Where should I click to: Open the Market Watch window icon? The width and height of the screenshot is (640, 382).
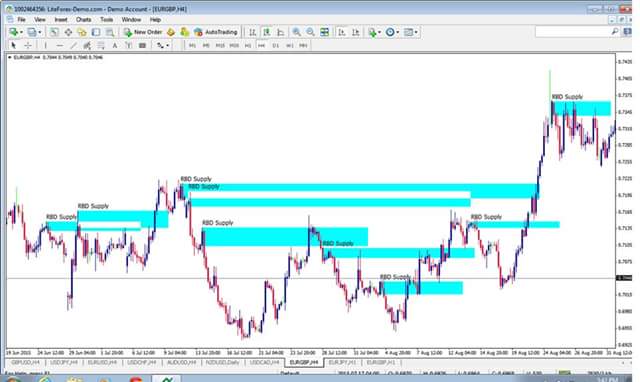click(x=54, y=32)
